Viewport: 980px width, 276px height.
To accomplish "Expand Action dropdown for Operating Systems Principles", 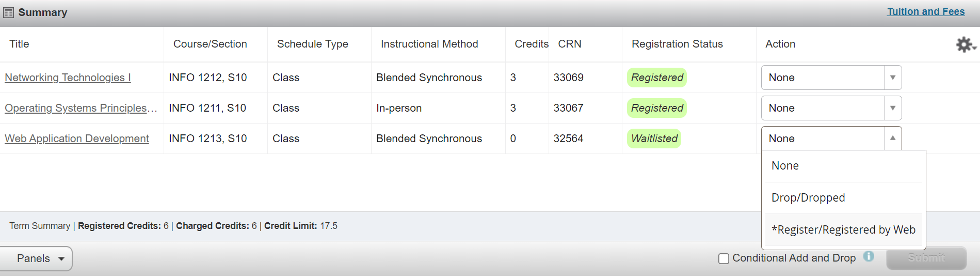I will point(831,108).
